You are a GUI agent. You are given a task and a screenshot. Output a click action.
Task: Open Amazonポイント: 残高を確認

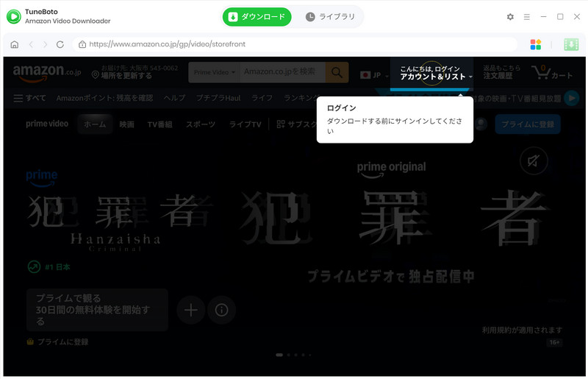[104, 99]
